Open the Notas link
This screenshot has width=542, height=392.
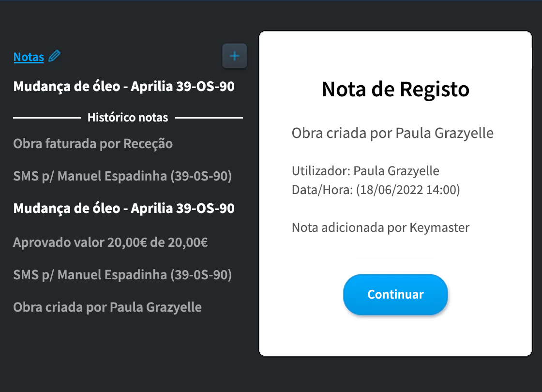coord(28,57)
